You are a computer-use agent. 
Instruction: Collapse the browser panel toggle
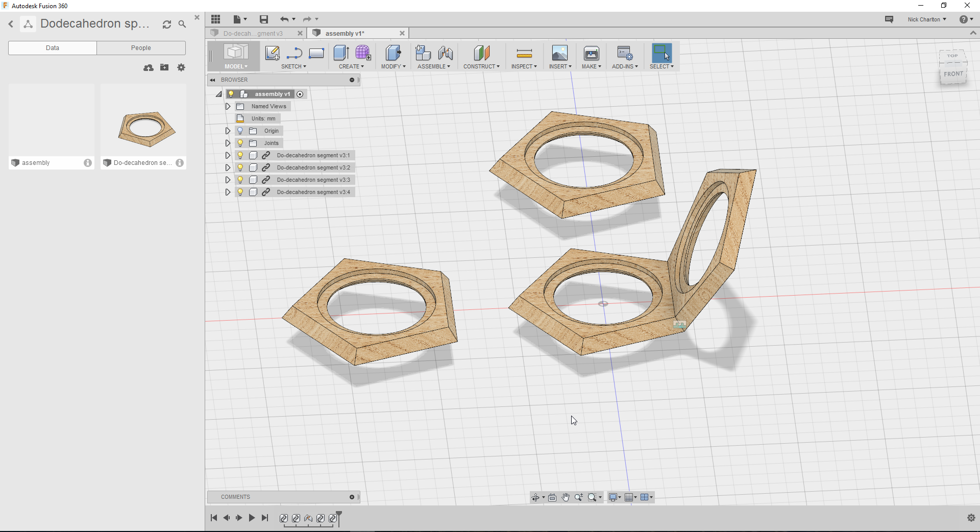212,80
